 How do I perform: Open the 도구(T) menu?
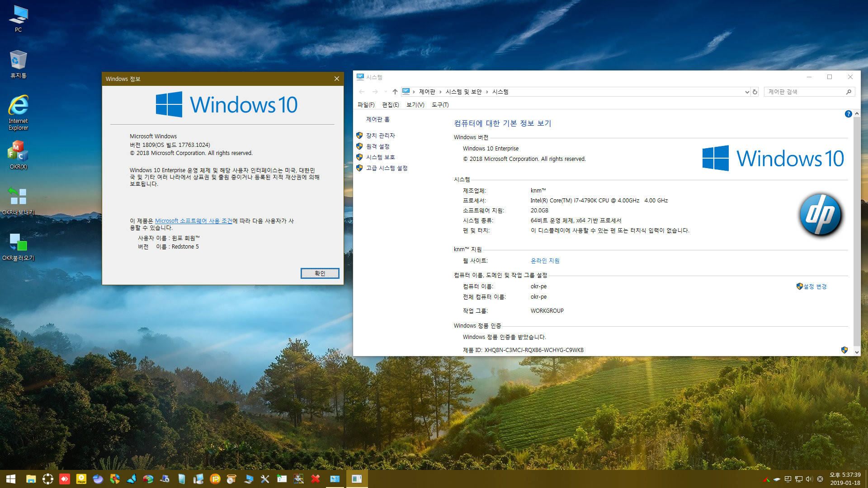pyautogui.click(x=440, y=105)
